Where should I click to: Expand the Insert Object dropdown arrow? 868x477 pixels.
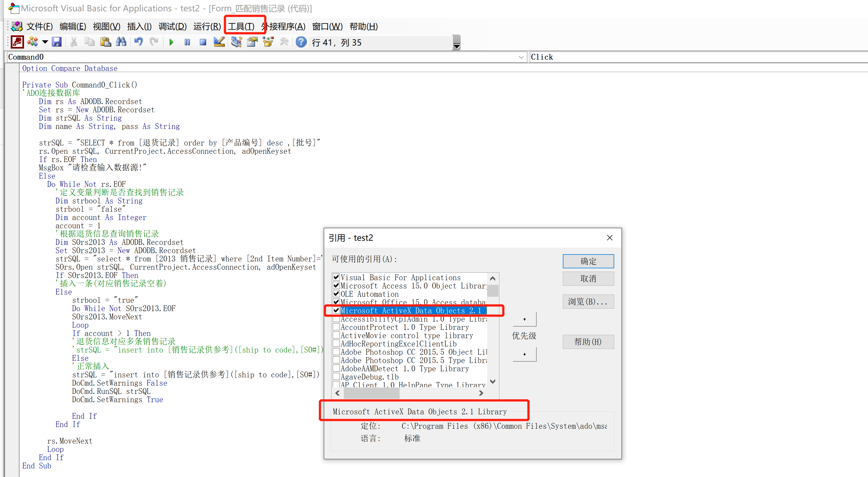(x=45, y=42)
